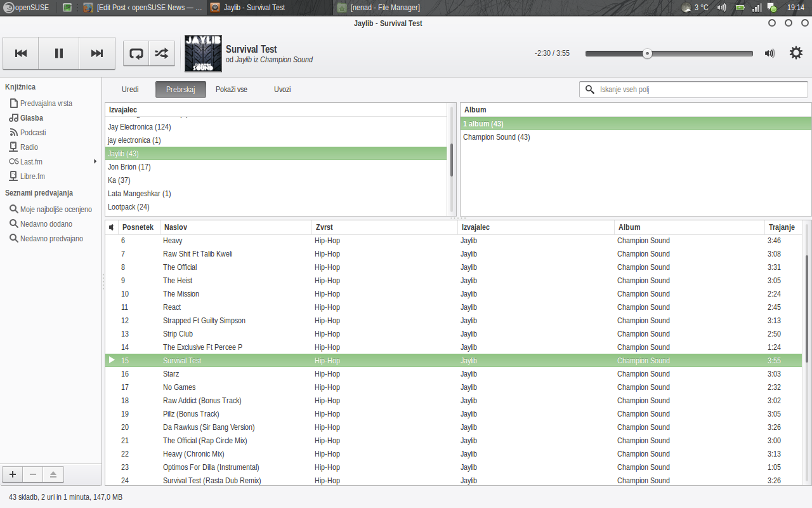Click the Pokaži vse button

(232, 90)
